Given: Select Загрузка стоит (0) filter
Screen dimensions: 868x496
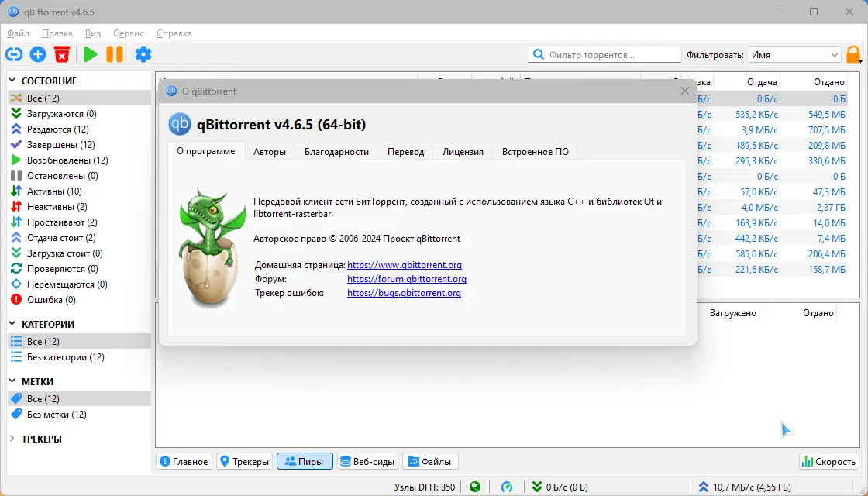Looking at the screenshot, I should (x=79, y=253).
